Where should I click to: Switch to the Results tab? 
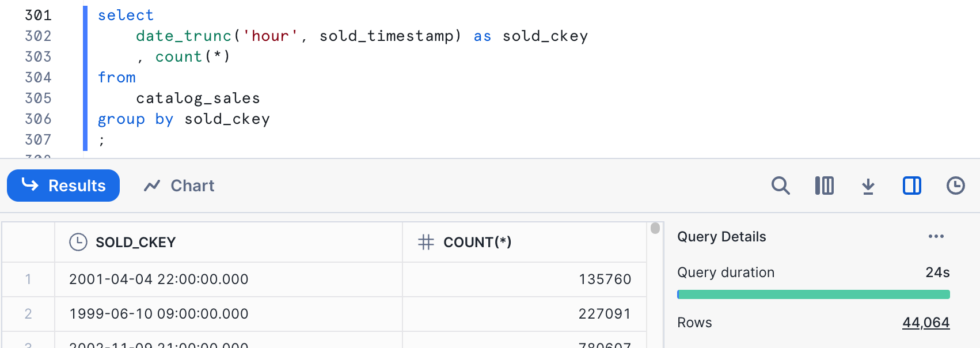(63, 186)
